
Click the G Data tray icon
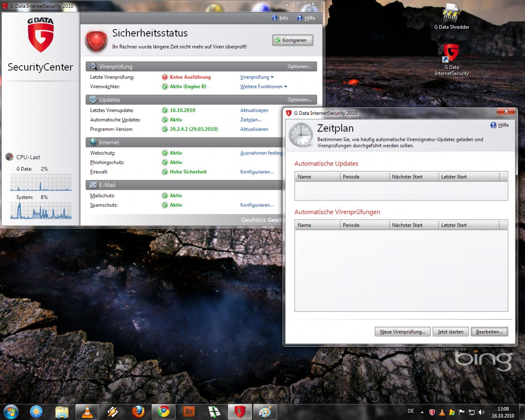tap(432, 412)
